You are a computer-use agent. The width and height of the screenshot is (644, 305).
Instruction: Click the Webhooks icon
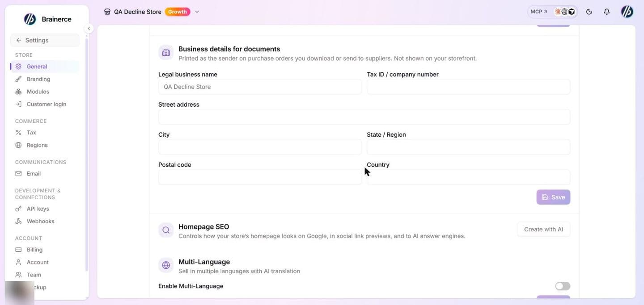[x=18, y=221]
